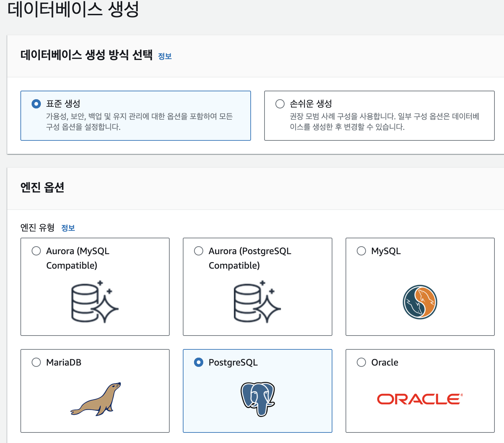Viewport: 504px width, 443px height.
Task: Click the Aurora (PostgreSQL Compatible) label
Action: (250, 258)
